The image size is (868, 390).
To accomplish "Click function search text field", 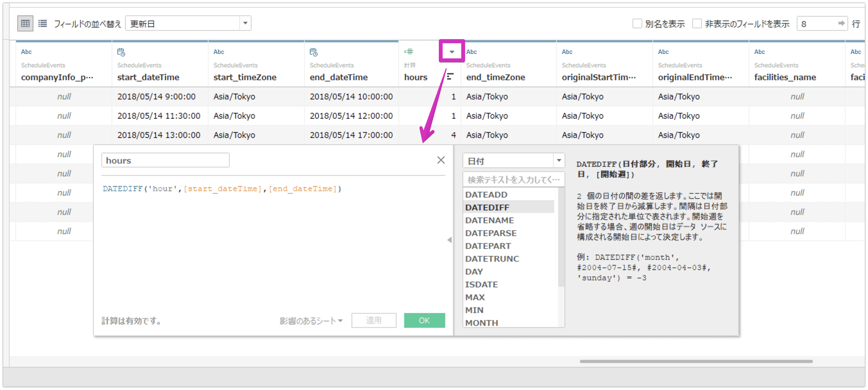I will click(513, 180).
